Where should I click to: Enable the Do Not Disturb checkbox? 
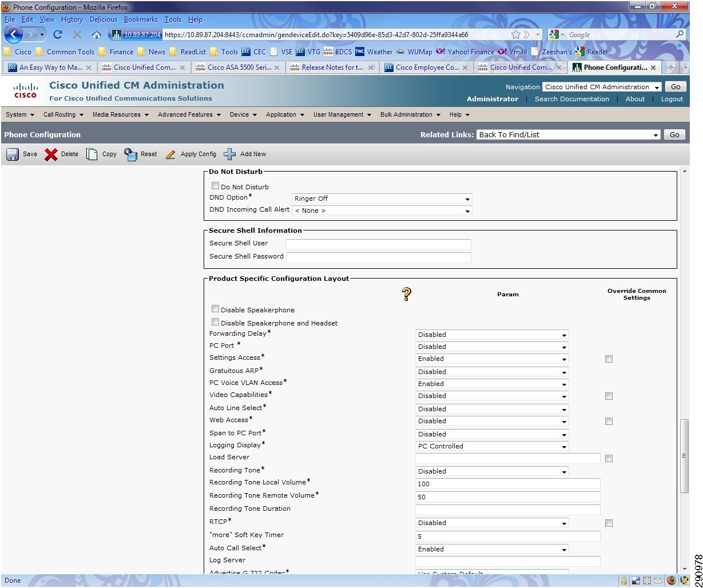(215, 186)
